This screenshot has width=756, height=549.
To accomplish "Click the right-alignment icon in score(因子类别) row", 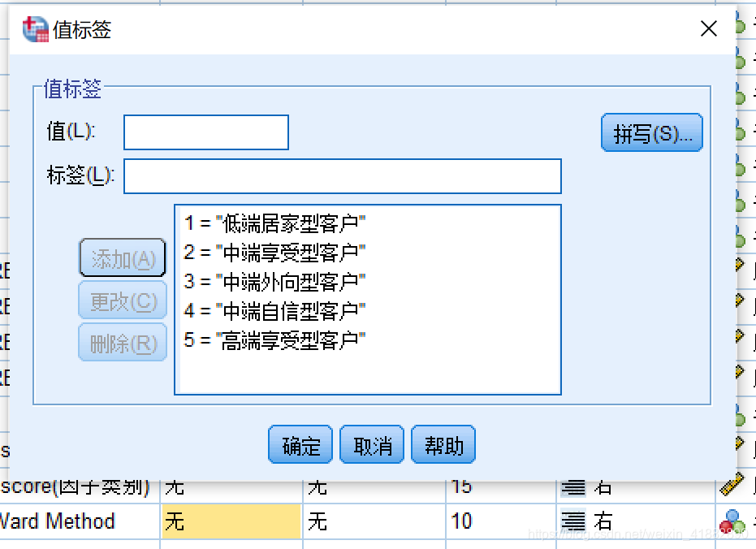I will click(572, 486).
